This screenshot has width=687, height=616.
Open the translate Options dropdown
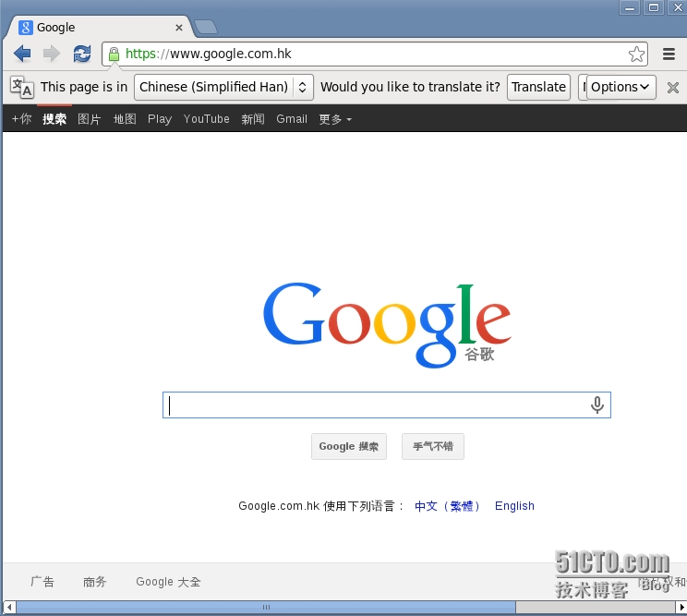click(621, 87)
